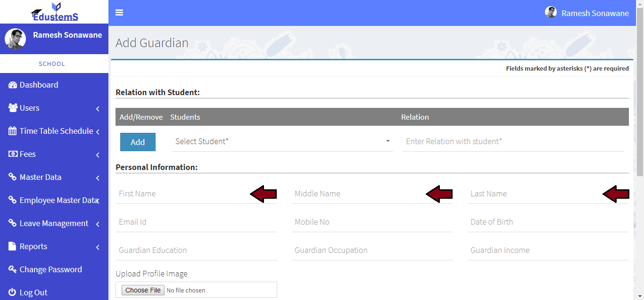Click Ramesh Sonawane's avatar in the top bar
The image size is (644, 300).
point(551,12)
